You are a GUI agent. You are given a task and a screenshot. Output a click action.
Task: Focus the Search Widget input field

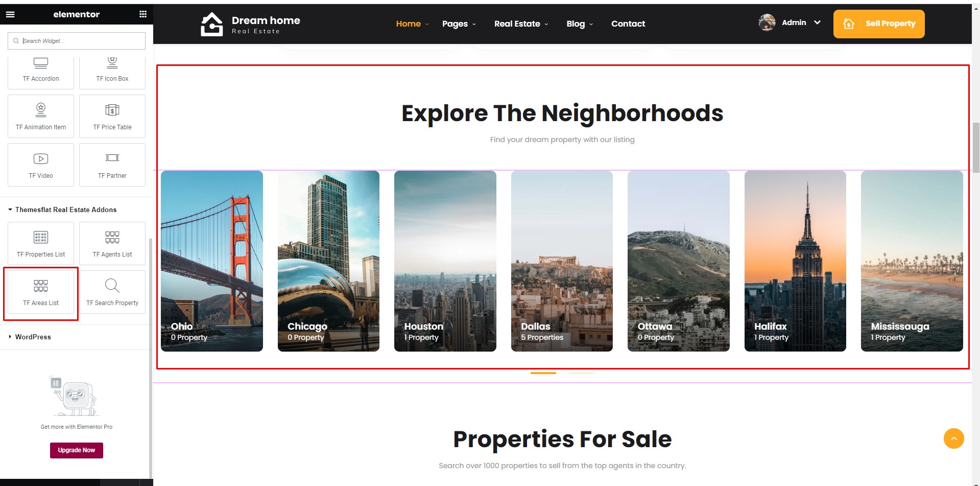pyautogui.click(x=77, y=41)
